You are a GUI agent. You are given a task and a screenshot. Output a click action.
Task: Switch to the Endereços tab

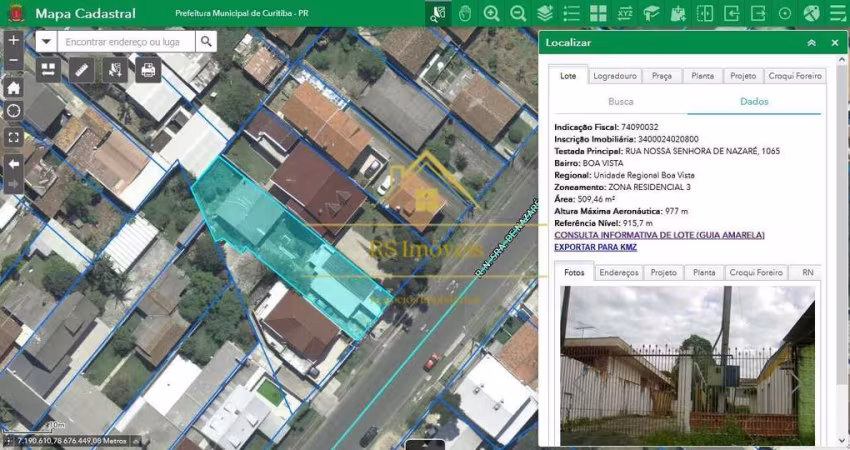619,273
